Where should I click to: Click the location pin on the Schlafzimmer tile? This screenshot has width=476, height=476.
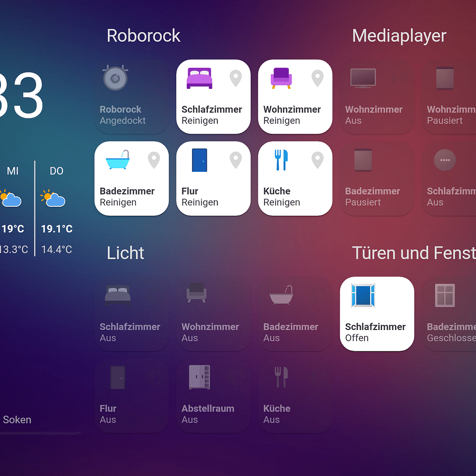(235, 78)
